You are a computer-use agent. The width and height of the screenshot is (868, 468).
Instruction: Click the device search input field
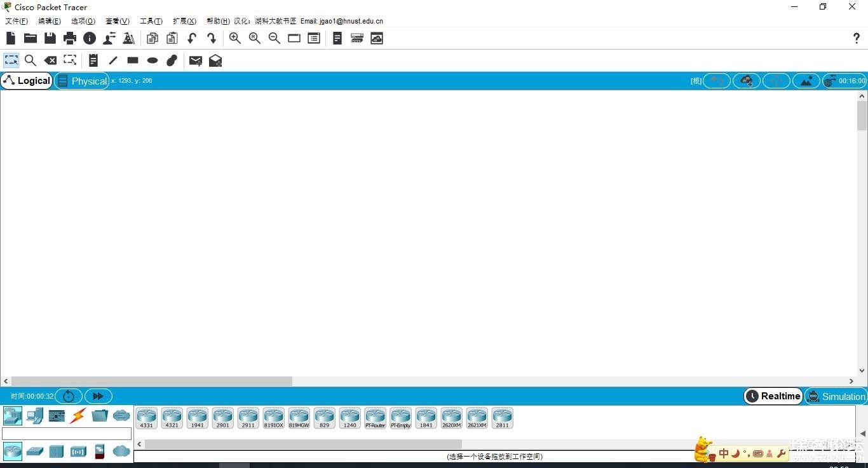point(67,434)
